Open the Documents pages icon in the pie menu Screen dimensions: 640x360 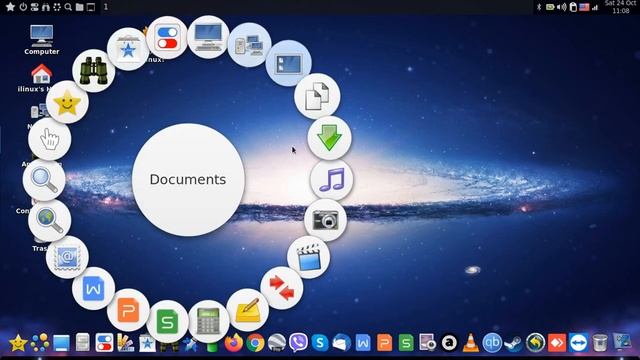(317, 96)
